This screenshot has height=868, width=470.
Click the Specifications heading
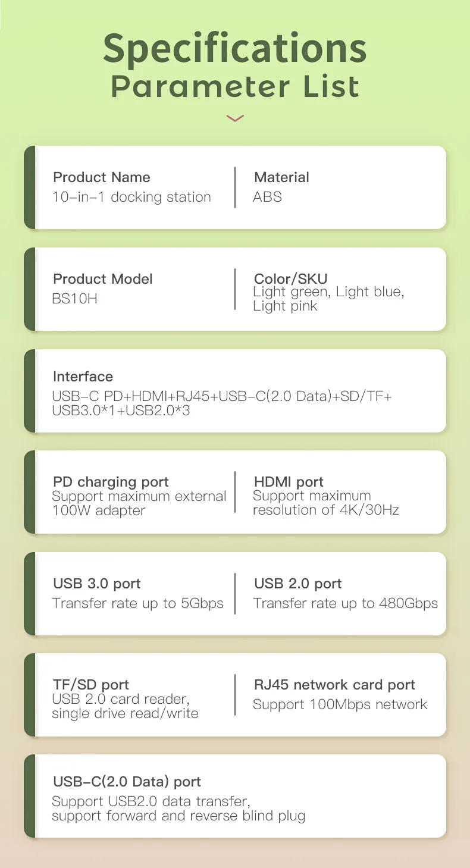point(235,48)
